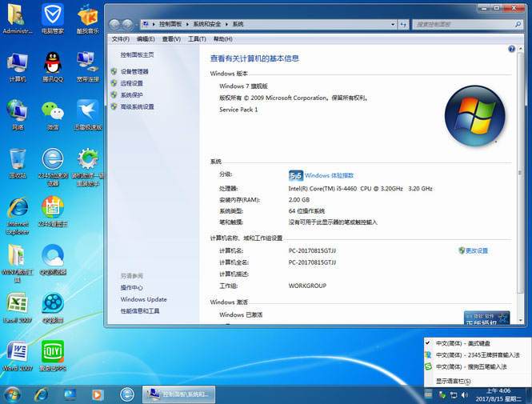Open the 2345看图王 desktop icon
Image resolution: width=532 pixels, height=404 pixels.
point(53,212)
